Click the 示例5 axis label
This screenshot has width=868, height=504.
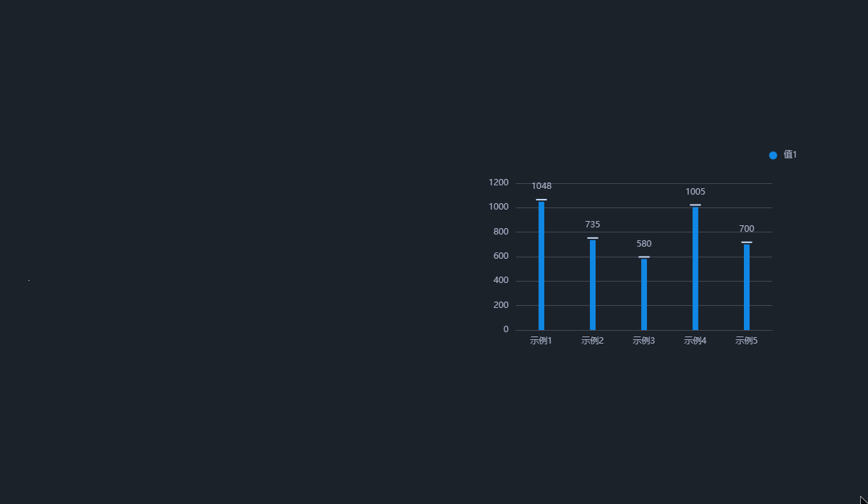coord(747,341)
